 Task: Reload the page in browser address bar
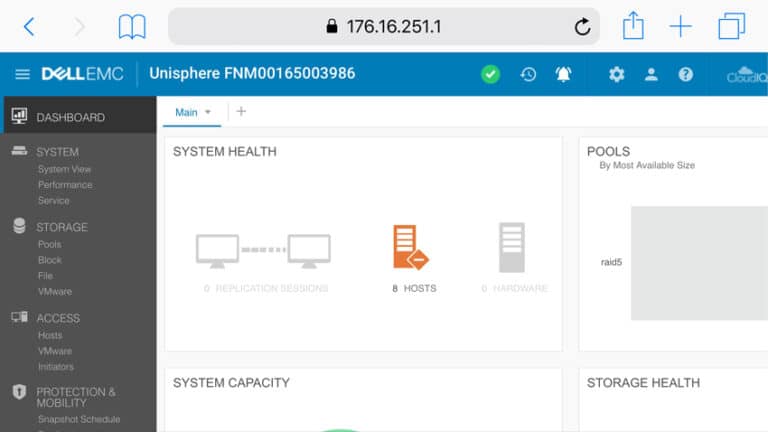(582, 26)
